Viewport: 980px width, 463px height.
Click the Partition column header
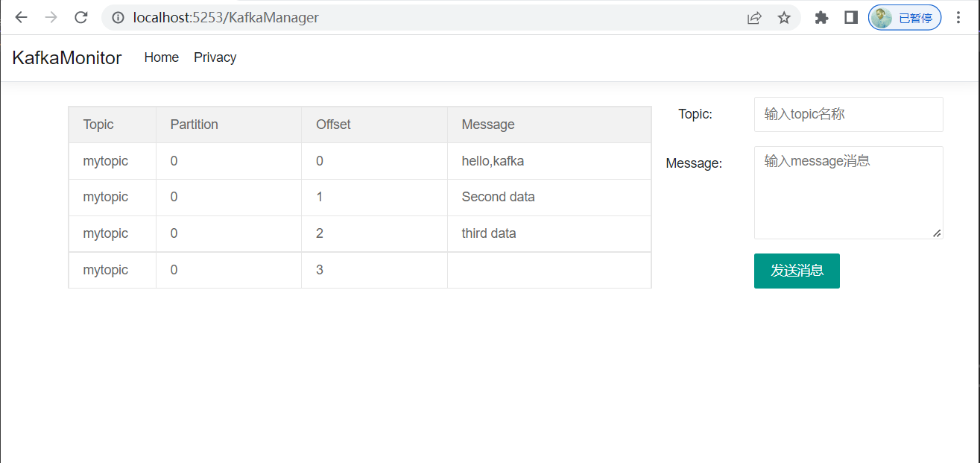point(229,125)
